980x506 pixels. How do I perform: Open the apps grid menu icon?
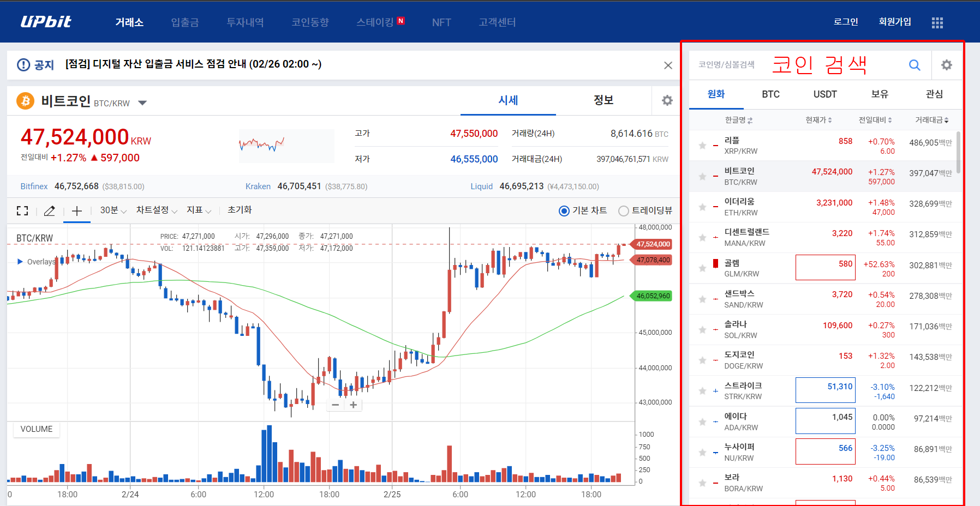pos(937,22)
